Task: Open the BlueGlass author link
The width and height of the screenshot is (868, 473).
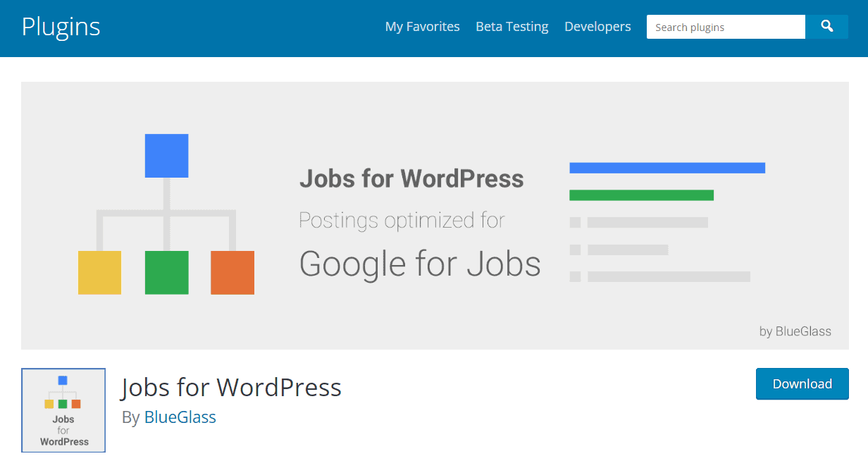Action: click(180, 417)
